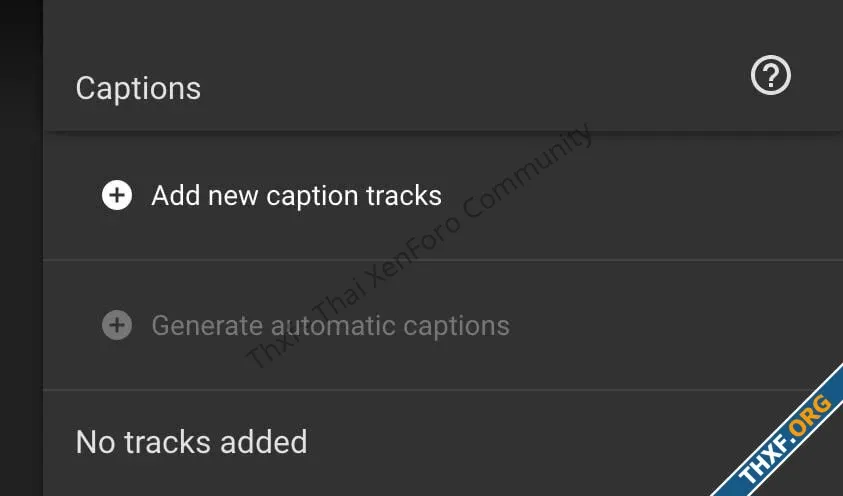Select the 'Add new caption tracks' label
This screenshot has width=843, height=496.
coord(296,196)
